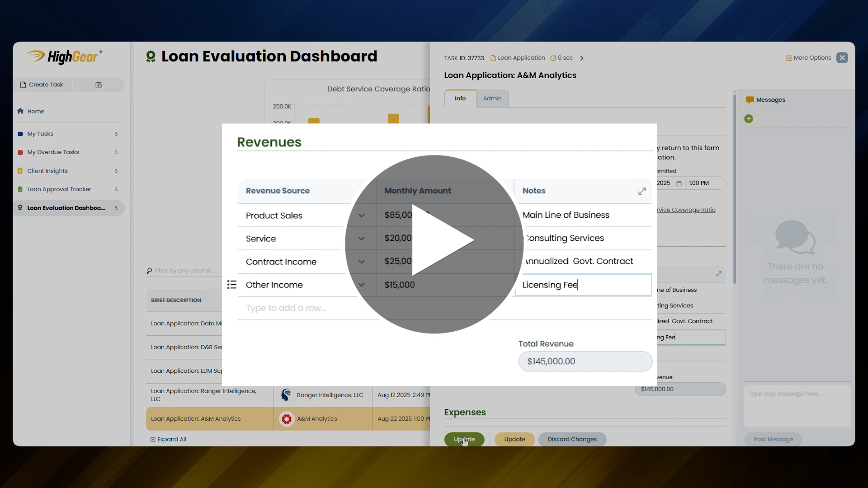
Task: Open the Other Income source dropdown
Action: pyautogui.click(x=362, y=285)
